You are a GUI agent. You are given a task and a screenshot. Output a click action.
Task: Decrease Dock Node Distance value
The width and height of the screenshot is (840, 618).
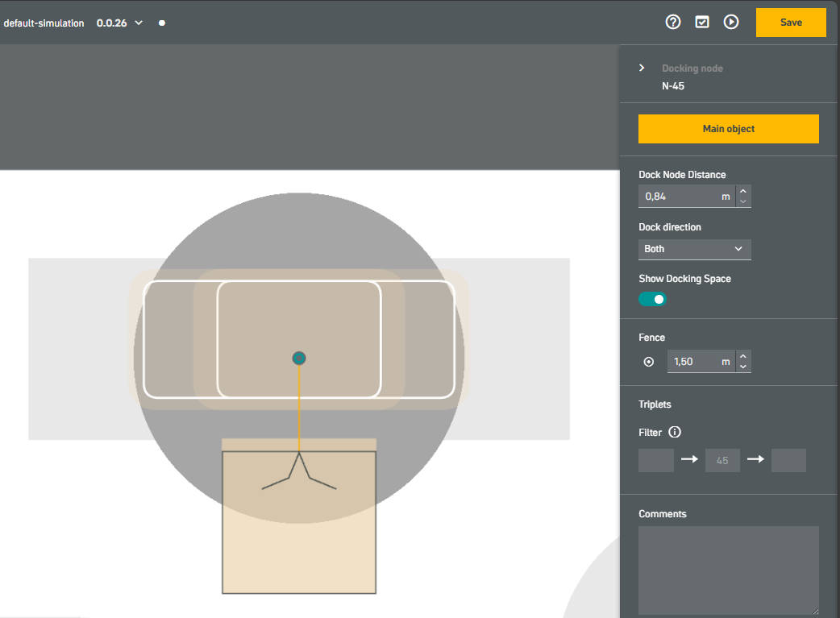[x=743, y=201]
